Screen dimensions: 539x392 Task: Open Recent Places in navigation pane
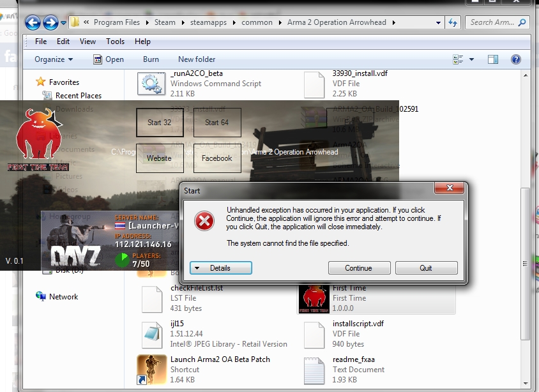[79, 96]
